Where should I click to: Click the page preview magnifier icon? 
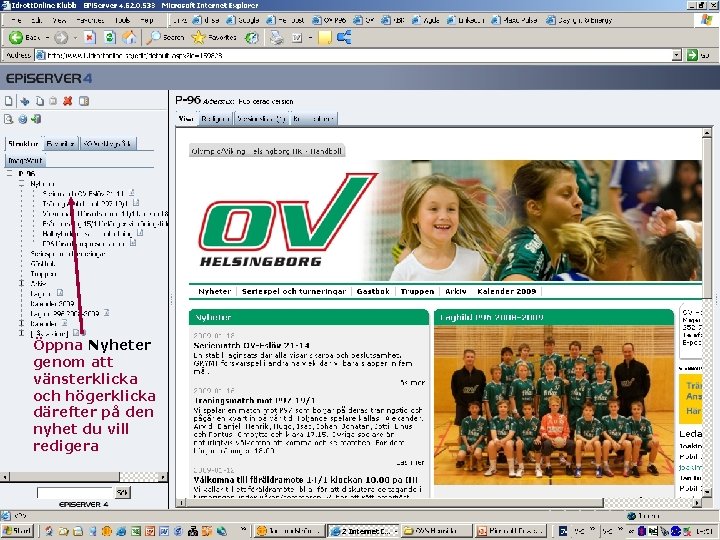tap(8, 119)
